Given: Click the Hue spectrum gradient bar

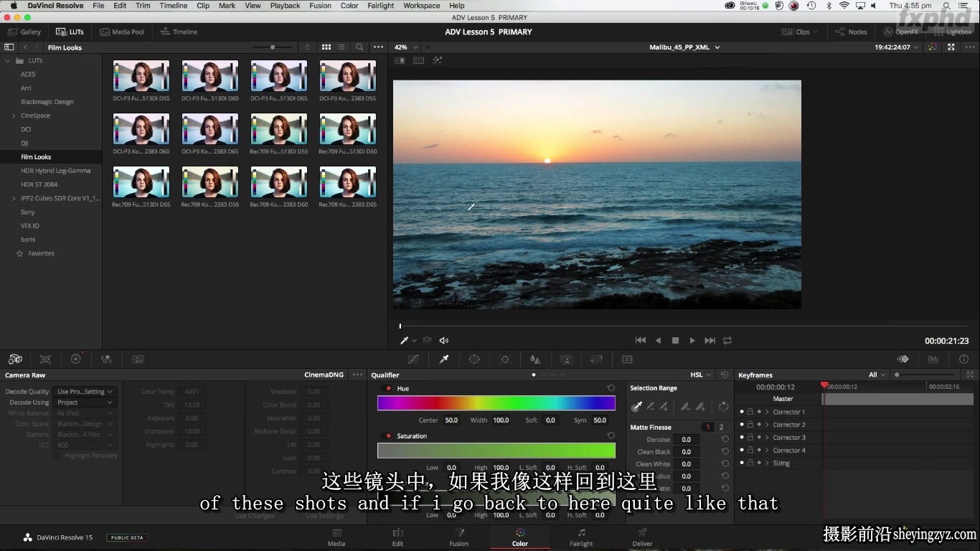Looking at the screenshot, I should click(496, 403).
